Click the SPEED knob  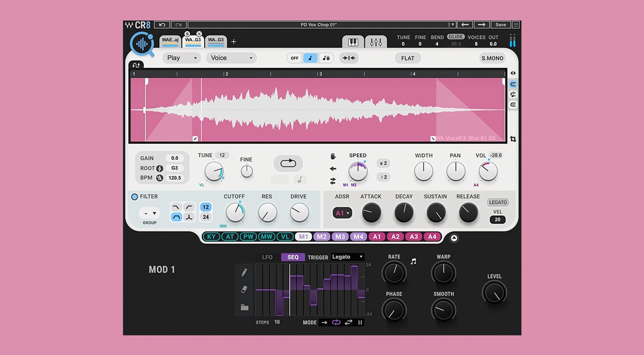coord(358,171)
